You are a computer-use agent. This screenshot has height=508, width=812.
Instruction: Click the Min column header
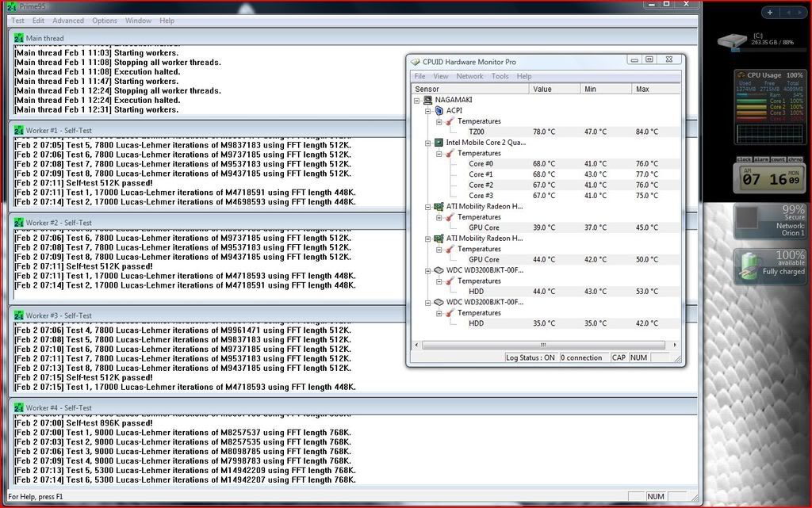(606, 89)
